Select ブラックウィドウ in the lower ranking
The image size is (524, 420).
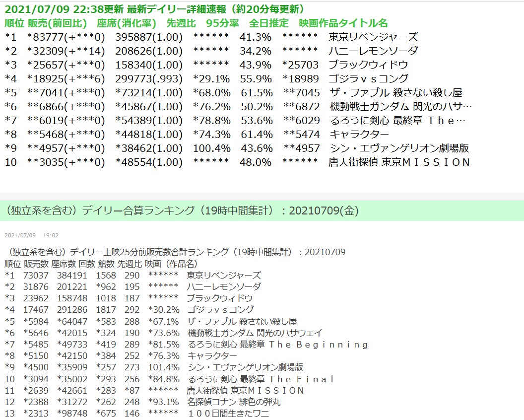pyautogui.click(x=219, y=298)
